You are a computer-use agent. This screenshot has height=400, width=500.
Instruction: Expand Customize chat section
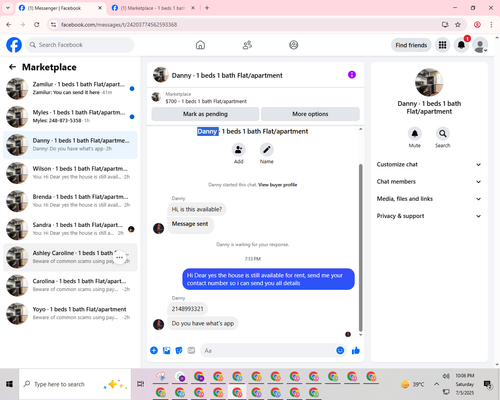tap(429, 164)
